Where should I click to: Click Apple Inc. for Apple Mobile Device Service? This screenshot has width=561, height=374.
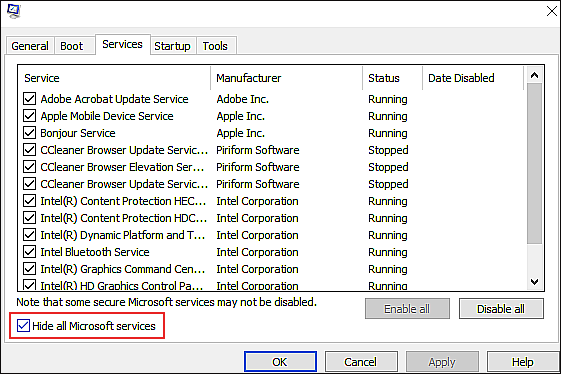pos(240,116)
